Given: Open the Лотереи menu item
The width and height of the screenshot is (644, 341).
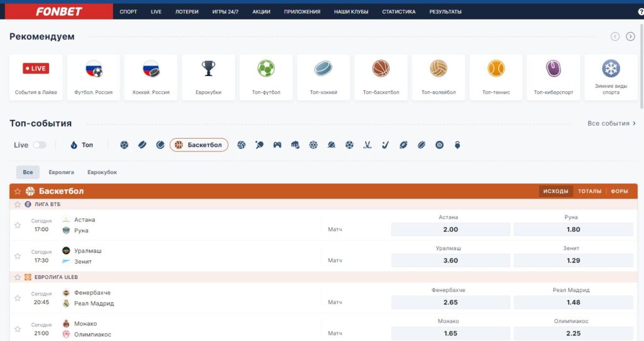Looking at the screenshot, I should pos(187,11).
